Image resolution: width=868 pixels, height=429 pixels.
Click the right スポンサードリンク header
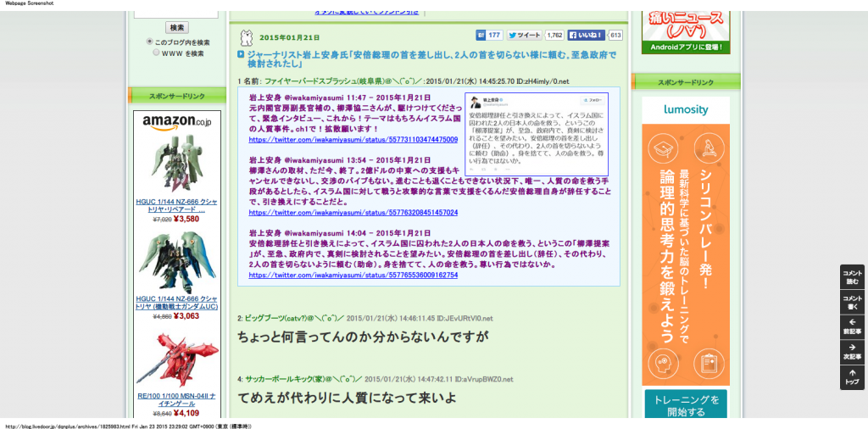(686, 82)
